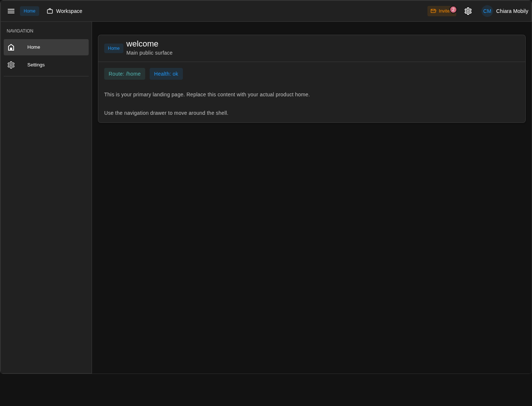Image resolution: width=532 pixels, height=406 pixels.
Task: Open settings via top bar gear icon
Action: pyautogui.click(x=468, y=11)
